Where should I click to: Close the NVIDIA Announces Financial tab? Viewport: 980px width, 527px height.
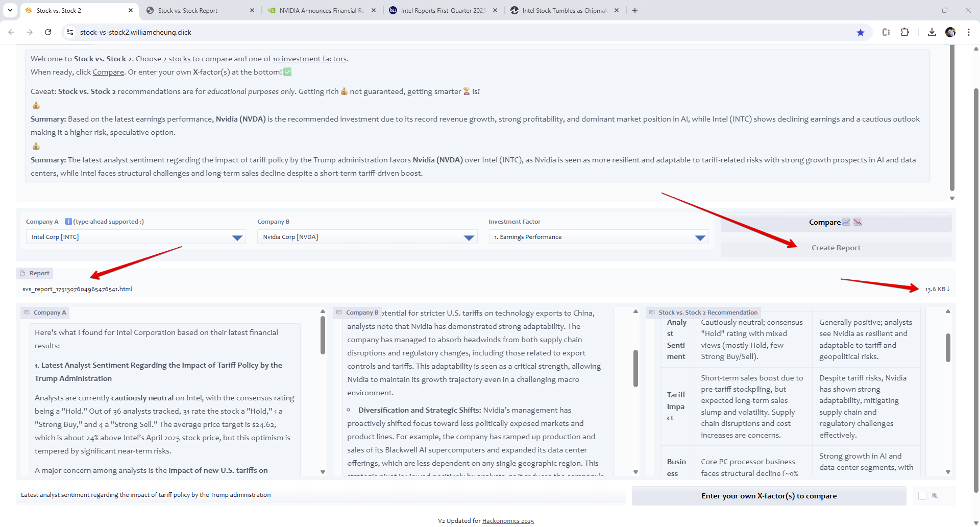(374, 10)
